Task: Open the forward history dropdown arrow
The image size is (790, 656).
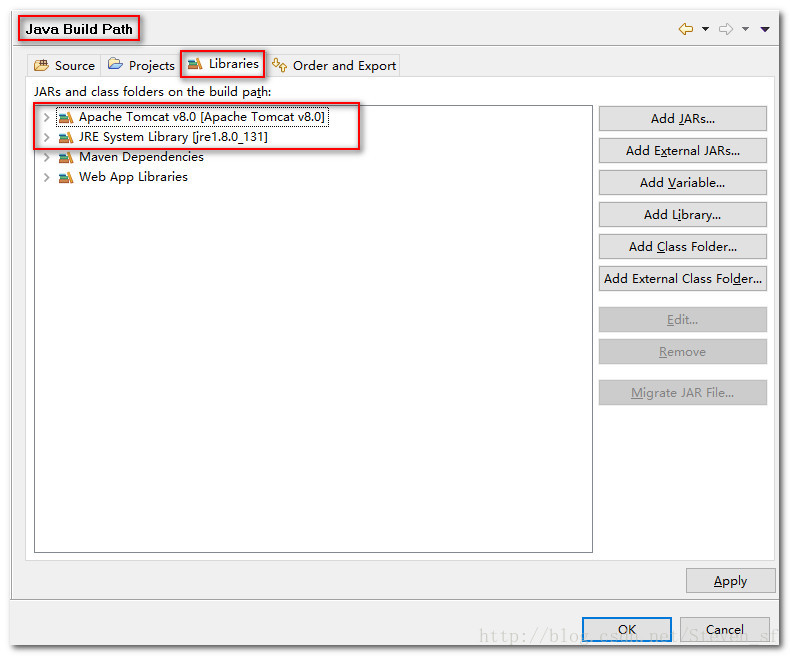Action: click(745, 29)
